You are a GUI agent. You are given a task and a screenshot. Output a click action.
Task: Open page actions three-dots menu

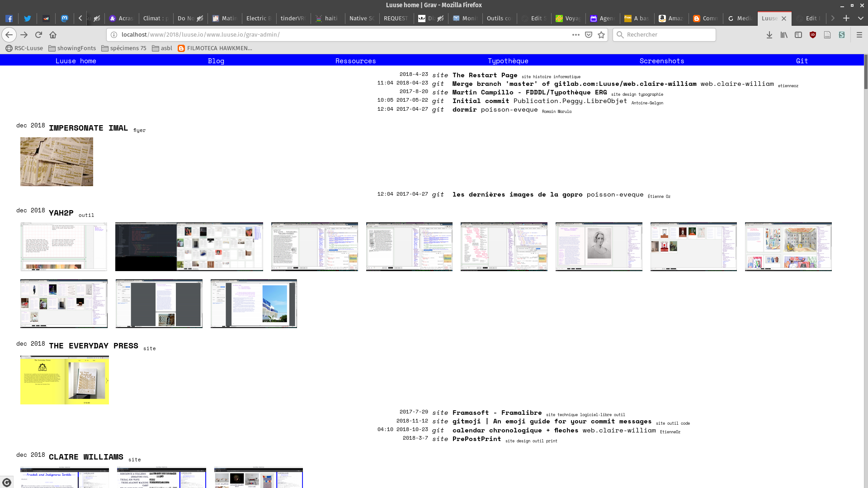[x=576, y=35]
